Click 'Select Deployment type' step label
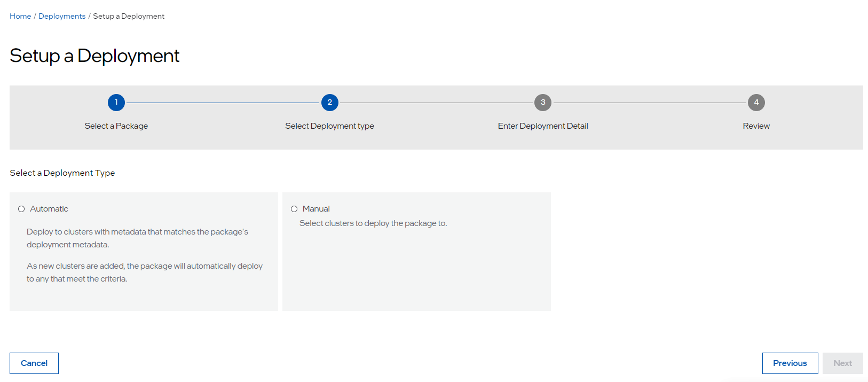 [329, 126]
